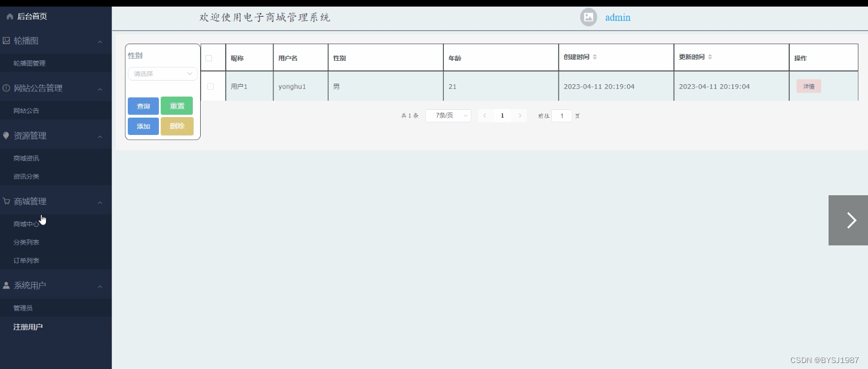Click the blue 添加 button
868x369 pixels.
(x=143, y=126)
